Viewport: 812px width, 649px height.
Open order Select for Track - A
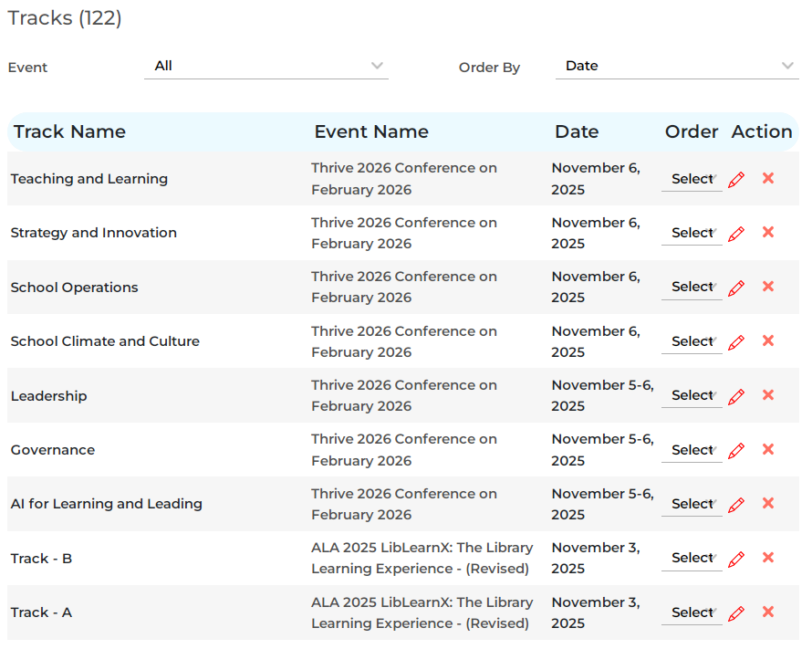tap(692, 612)
